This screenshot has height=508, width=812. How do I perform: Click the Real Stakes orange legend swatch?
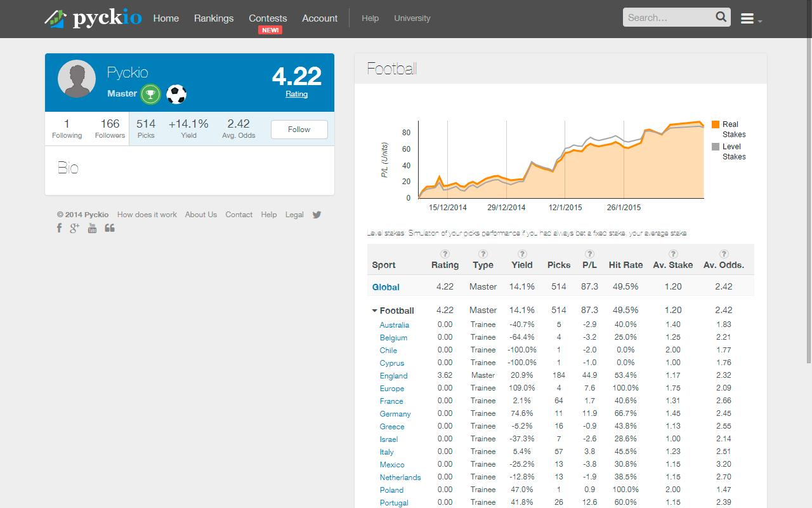point(716,124)
